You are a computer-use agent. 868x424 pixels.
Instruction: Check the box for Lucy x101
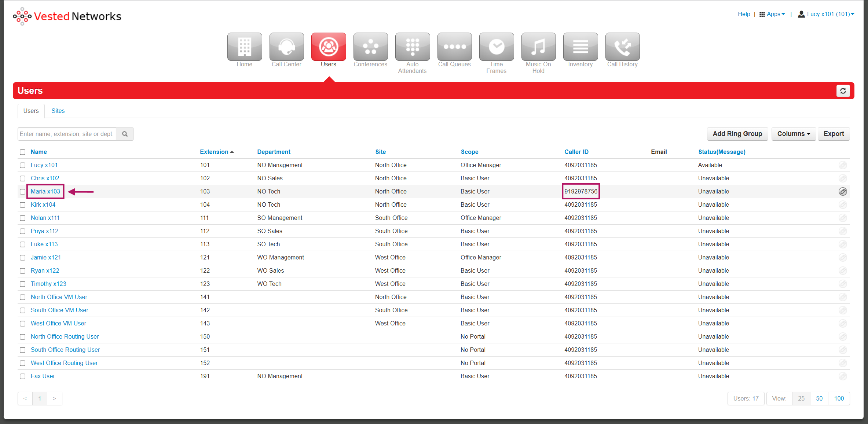tap(23, 165)
